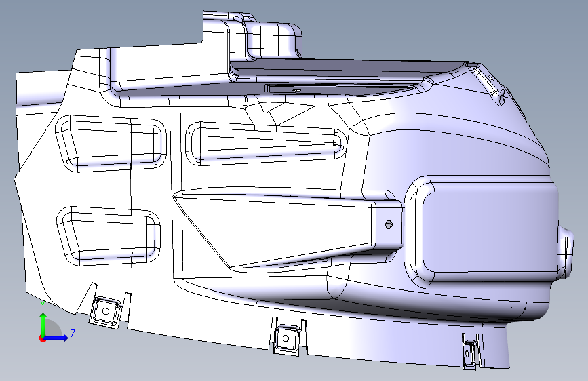Image resolution: width=588 pixels, height=381 pixels.
Task: Select the small circular hole on the tapered bracket's end face
Action: pyautogui.click(x=389, y=224)
